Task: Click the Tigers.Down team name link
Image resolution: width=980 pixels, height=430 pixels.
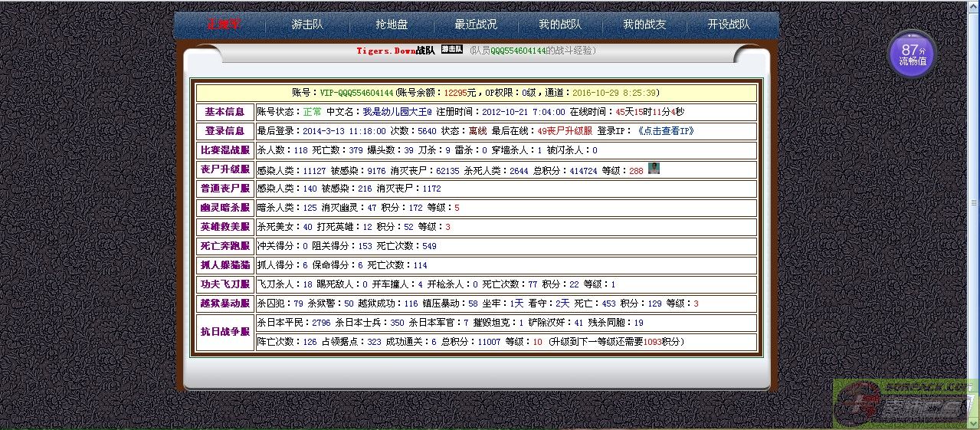Action: pos(386,51)
